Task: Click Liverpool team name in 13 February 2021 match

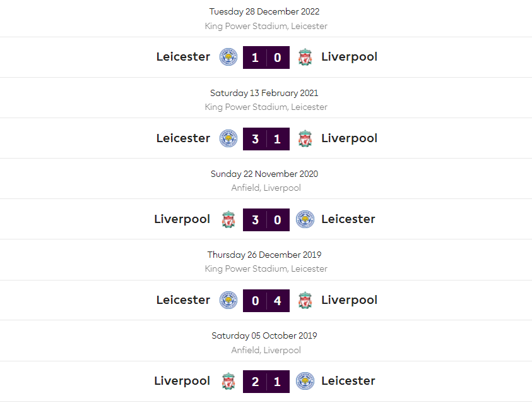Action: 349,138
